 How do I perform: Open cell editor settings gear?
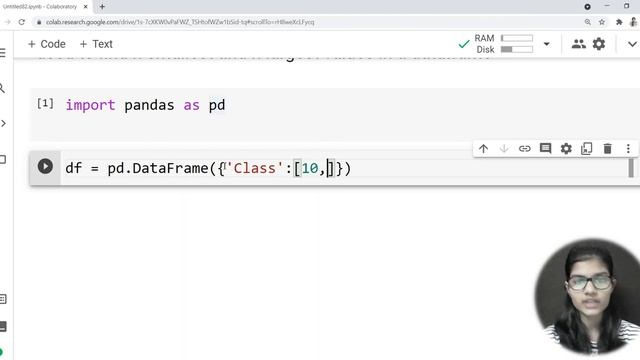[566, 149]
